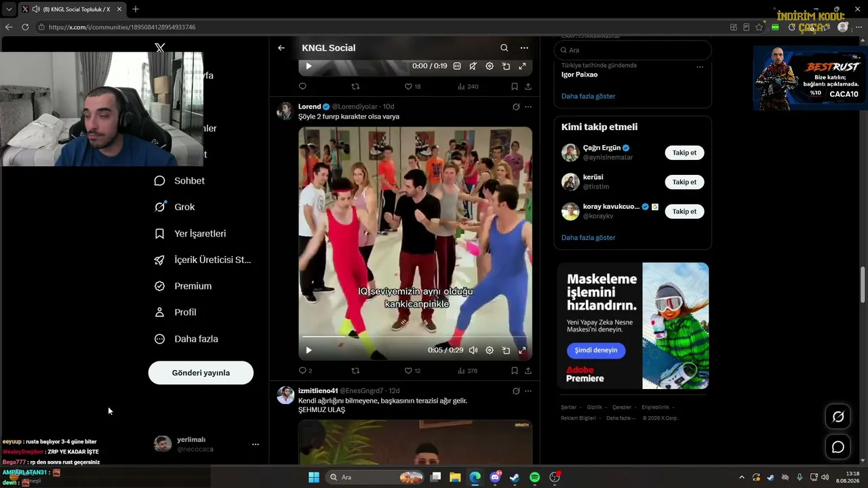Play the top video at 0:00 / 0:19
This screenshot has height=488, width=868.
(309, 66)
